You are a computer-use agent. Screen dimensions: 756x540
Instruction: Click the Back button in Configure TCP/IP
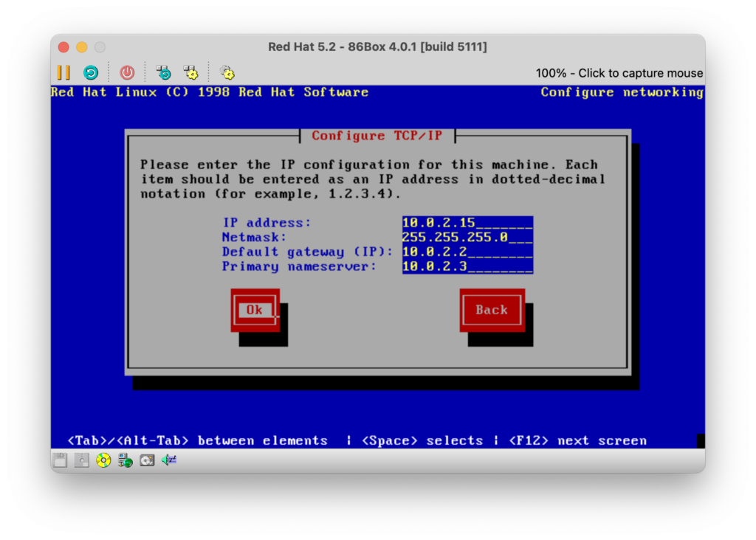tap(492, 311)
